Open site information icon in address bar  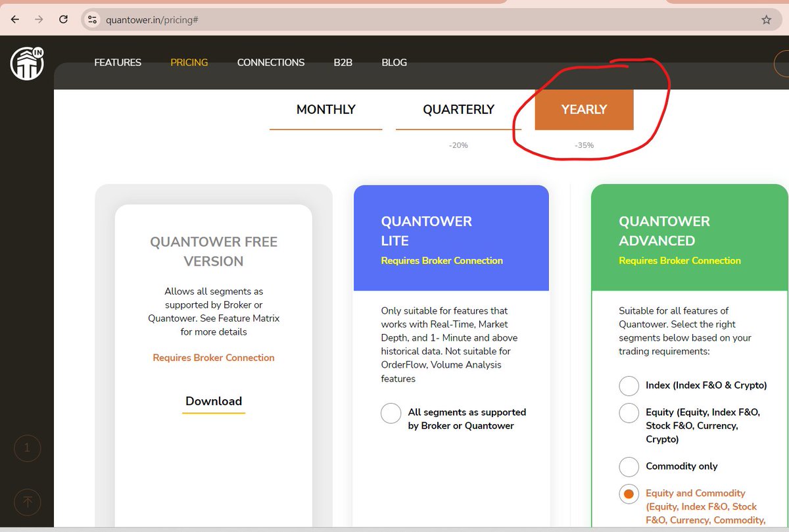[x=92, y=20]
